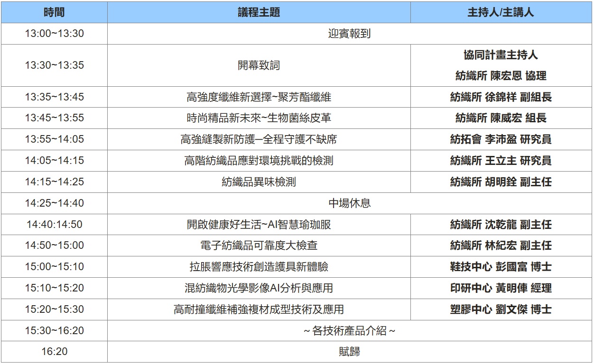Click the 議程主題 column header
The image size is (594, 364).
259,13
